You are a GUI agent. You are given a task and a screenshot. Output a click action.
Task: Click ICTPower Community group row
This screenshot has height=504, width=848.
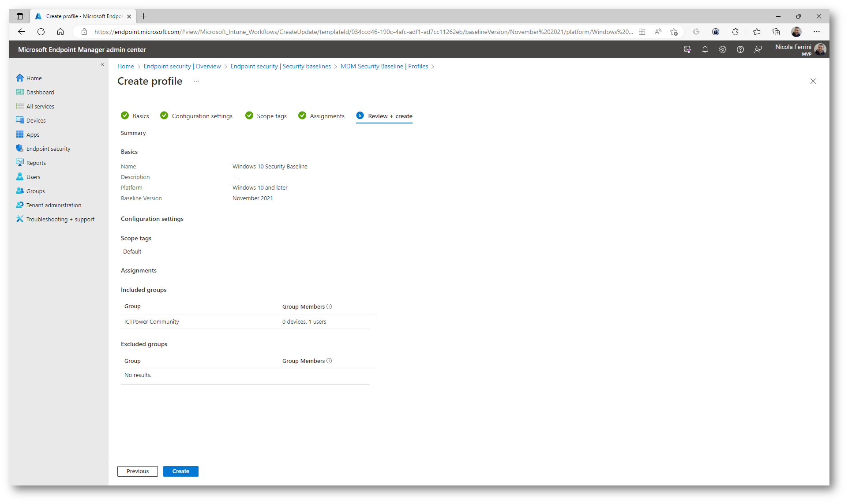coord(245,321)
